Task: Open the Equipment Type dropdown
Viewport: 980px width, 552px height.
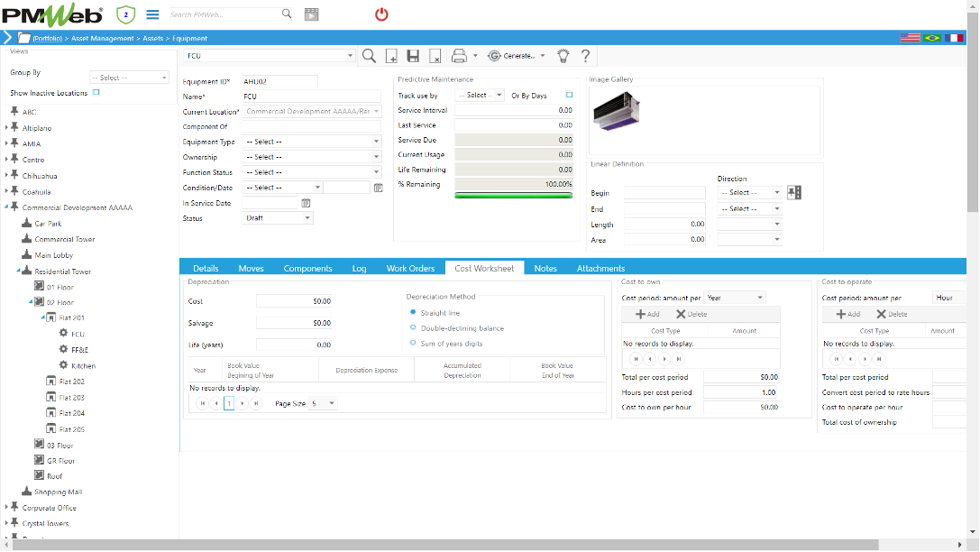Action: pos(312,142)
